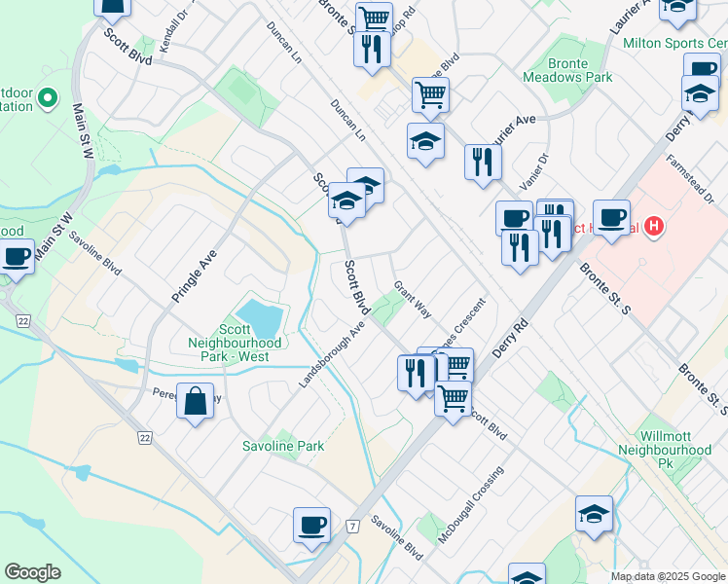Select the restaurant marker beside the Laurier Ave label
The height and width of the screenshot is (584, 728).
[x=483, y=164]
